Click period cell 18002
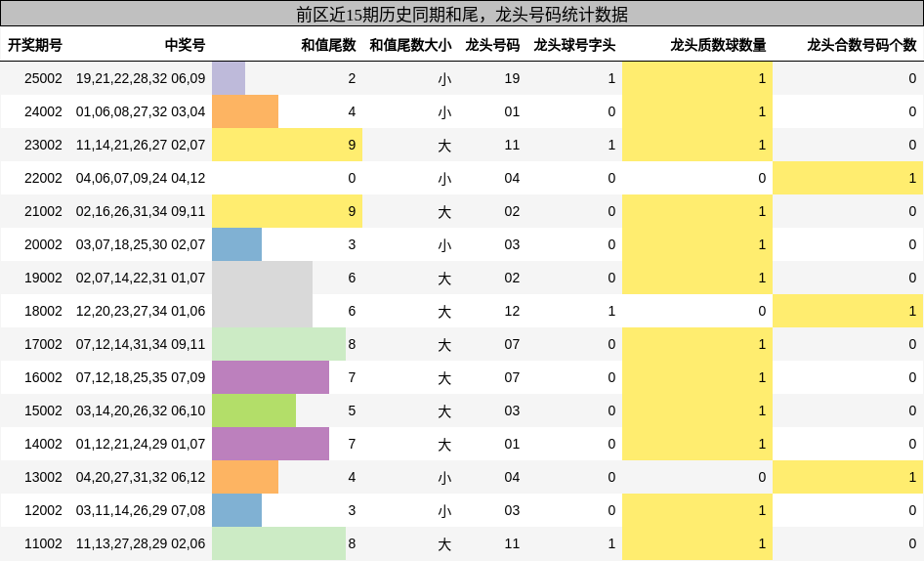This screenshot has width=924, height=561. pos(43,311)
